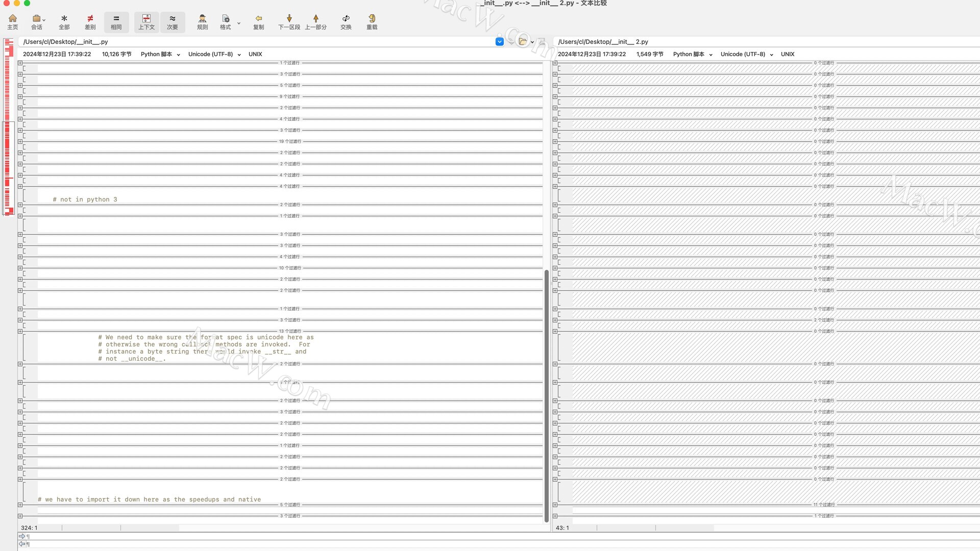Image resolution: width=980 pixels, height=551 pixels.
Task: Click the right-pointing arrow in the bottom line detail
Action: [22, 536]
